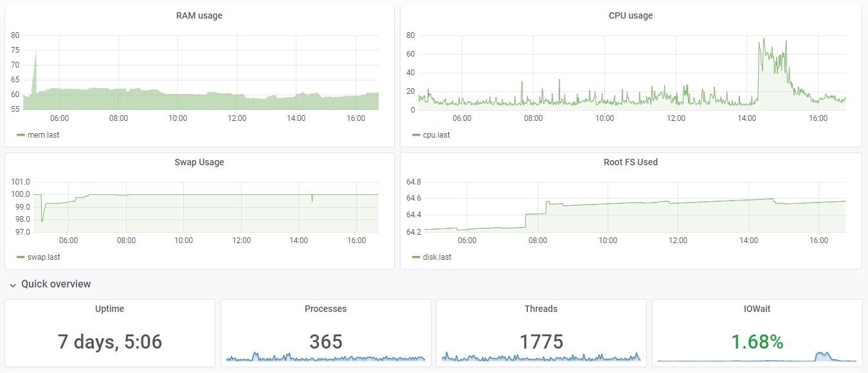Click the cpu.last legend color line
The width and height of the screenshot is (868, 373).
pos(416,135)
